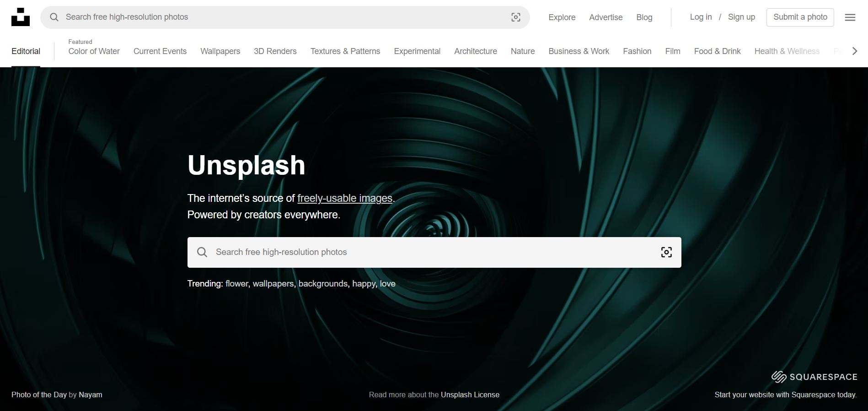Open the Food & Drink topic
This screenshot has height=411, width=868.
coord(717,51)
